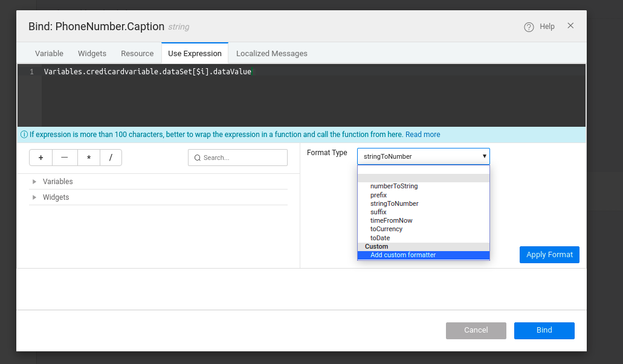623x364 pixels.
Task: Expand the Widgets tree
Action: pyautogui.click(x=34, y=197)
